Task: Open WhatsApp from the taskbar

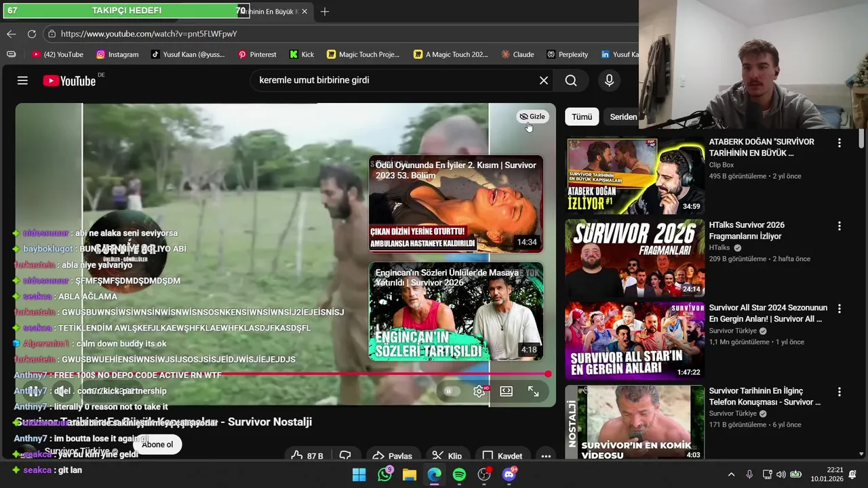Action: pos(385,474)
